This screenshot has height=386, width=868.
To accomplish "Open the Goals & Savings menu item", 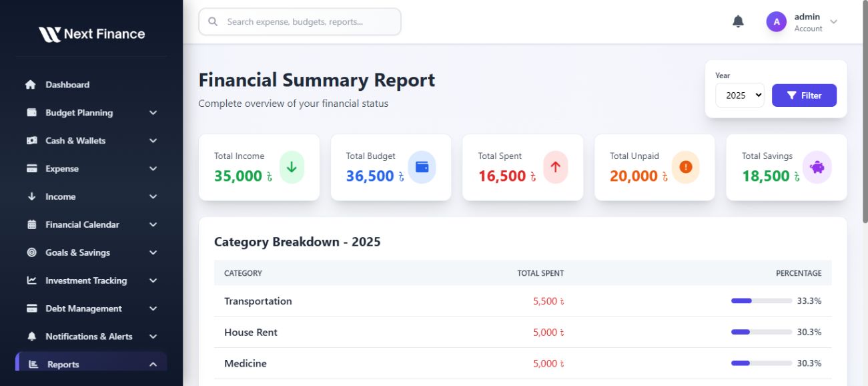I will click(77, 252).
